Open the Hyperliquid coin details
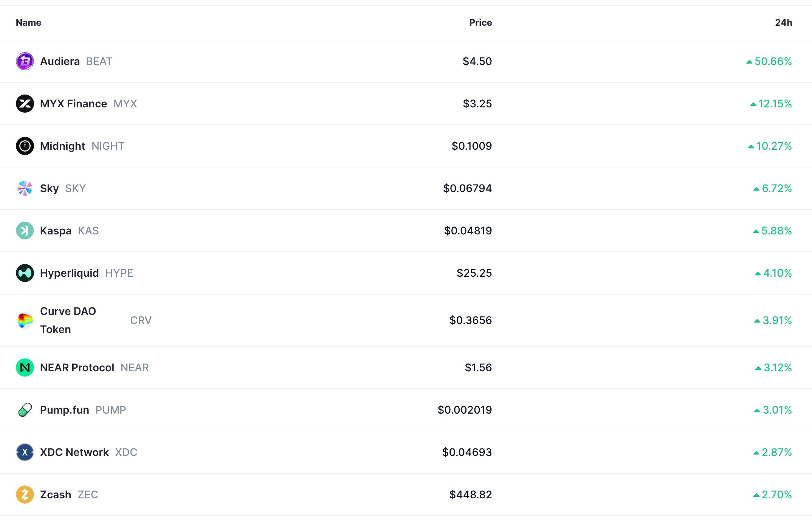 [69, 273]
